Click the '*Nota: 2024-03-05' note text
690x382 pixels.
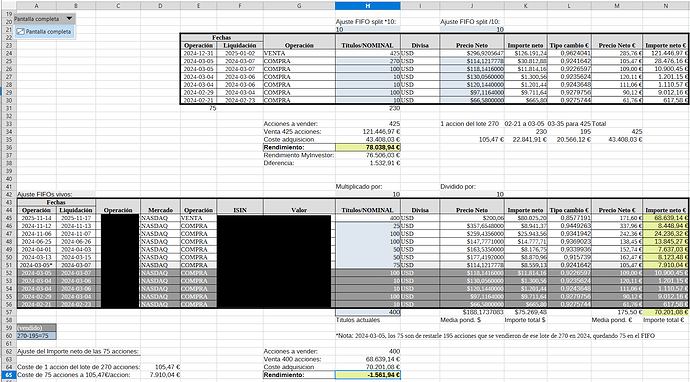tap(495, 336)
